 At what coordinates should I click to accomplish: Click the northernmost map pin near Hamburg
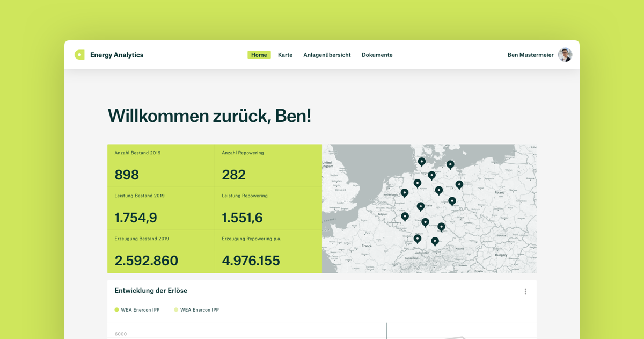(421, 161)
